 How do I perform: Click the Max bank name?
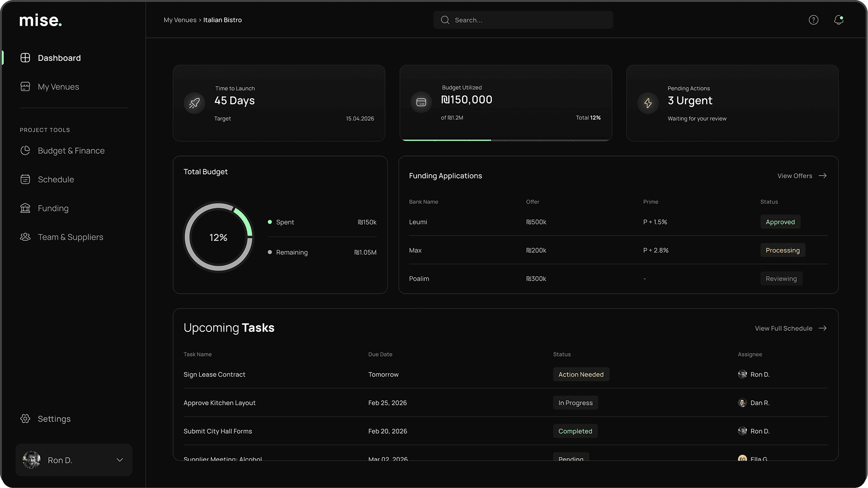point(415,250)
